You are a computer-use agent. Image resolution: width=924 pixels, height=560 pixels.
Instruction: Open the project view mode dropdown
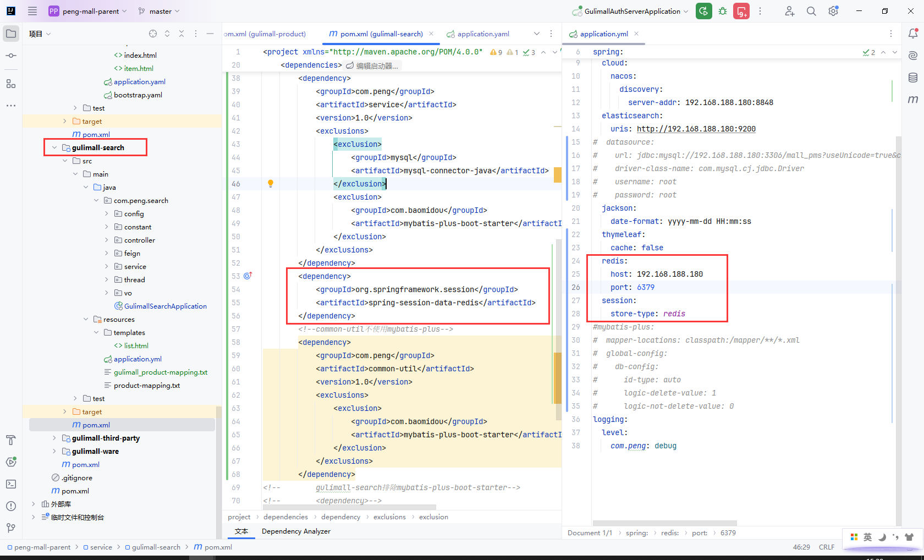(x=40, y=34)
